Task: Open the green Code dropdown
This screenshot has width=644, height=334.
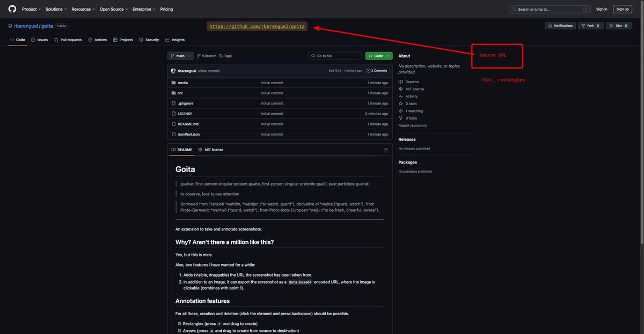Action: [379, 56]
